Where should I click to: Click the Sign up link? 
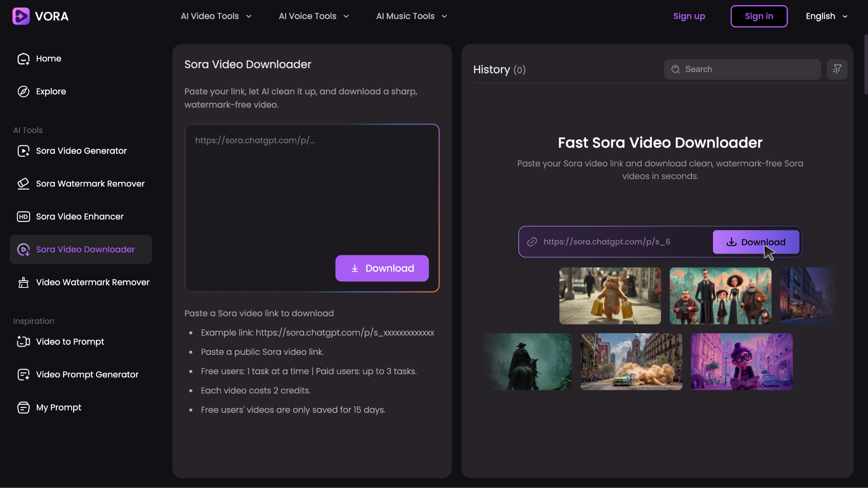[689, 16]
